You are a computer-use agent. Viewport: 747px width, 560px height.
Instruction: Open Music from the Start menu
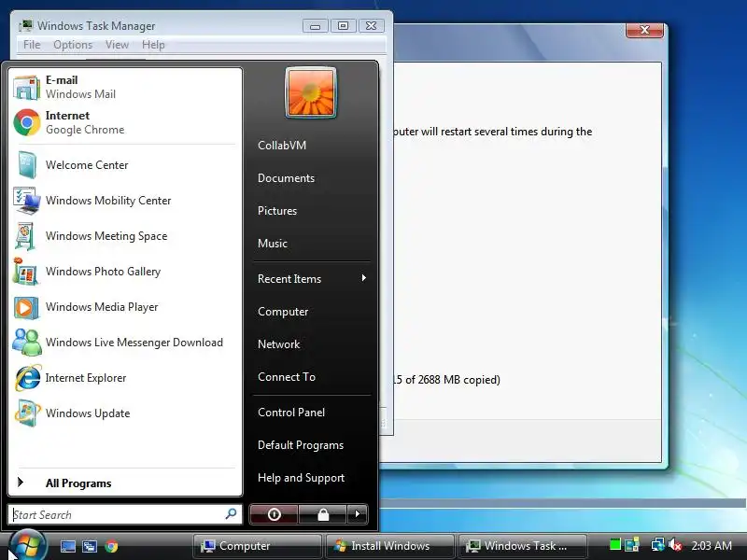(273, 244)
